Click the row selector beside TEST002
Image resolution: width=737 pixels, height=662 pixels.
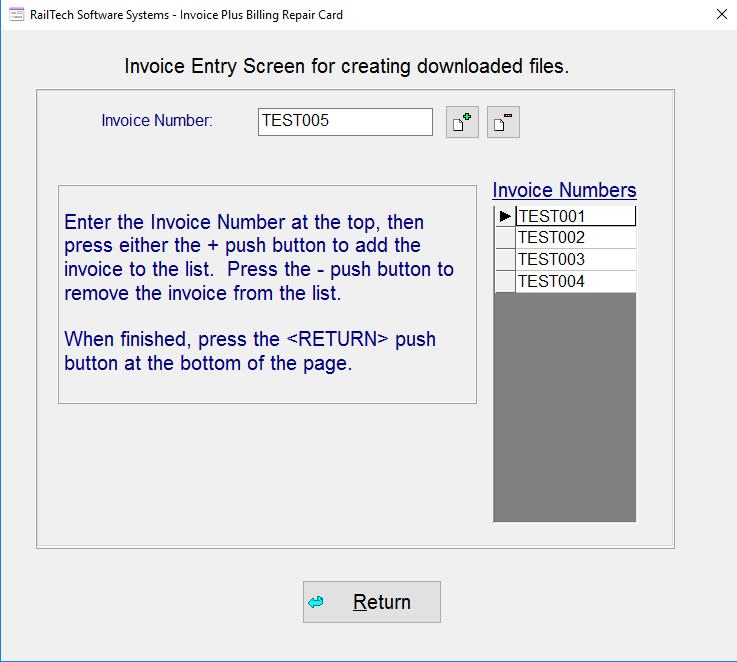pos(505,238)
